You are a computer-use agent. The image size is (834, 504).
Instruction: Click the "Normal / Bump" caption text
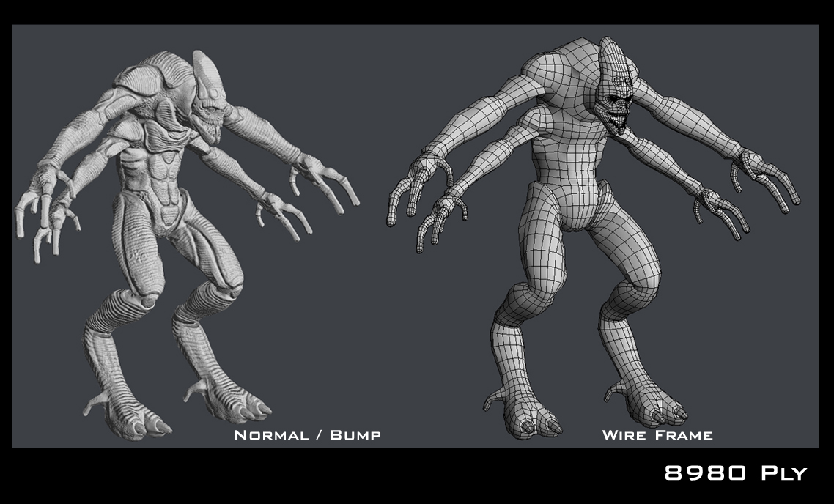307,435
